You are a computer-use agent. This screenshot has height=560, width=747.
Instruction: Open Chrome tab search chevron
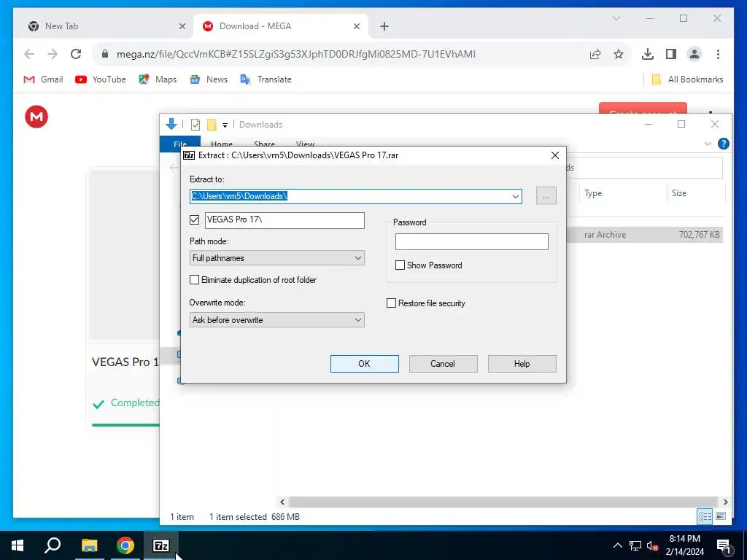tap(616, 18)
